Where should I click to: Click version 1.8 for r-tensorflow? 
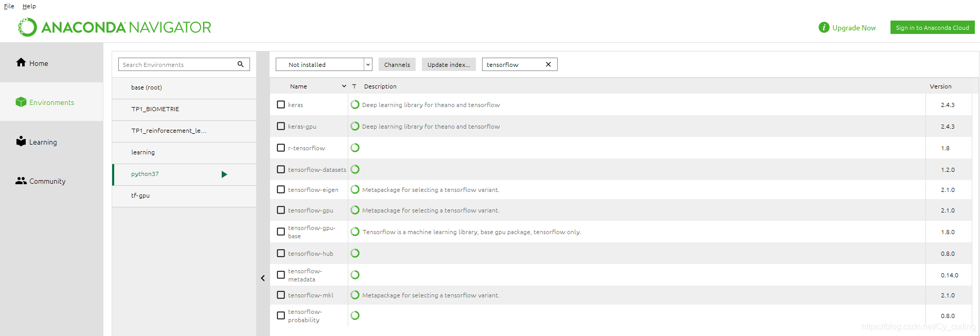coord(945,148)
